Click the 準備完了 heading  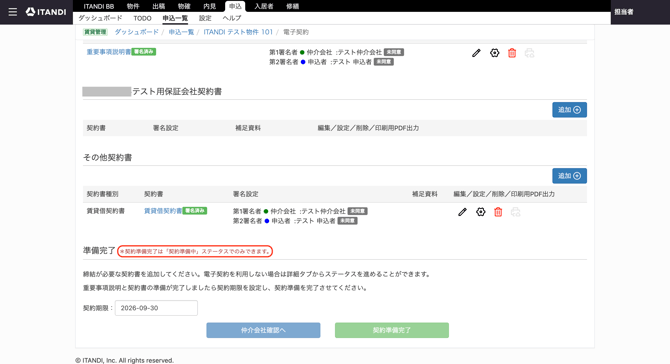point(99,250)
